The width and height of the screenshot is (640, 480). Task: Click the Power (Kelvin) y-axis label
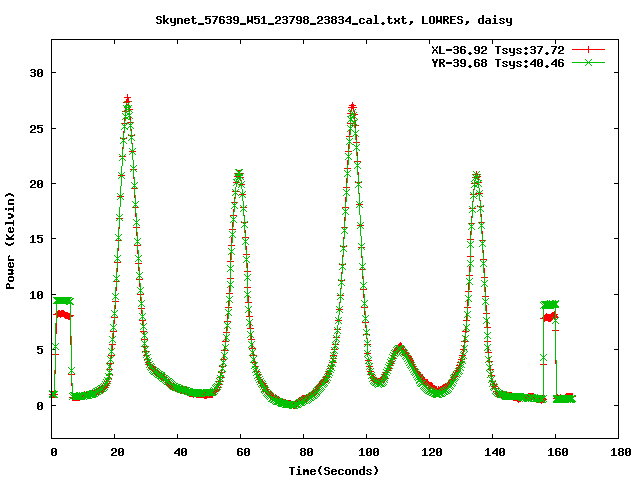(x=10, y=241)
